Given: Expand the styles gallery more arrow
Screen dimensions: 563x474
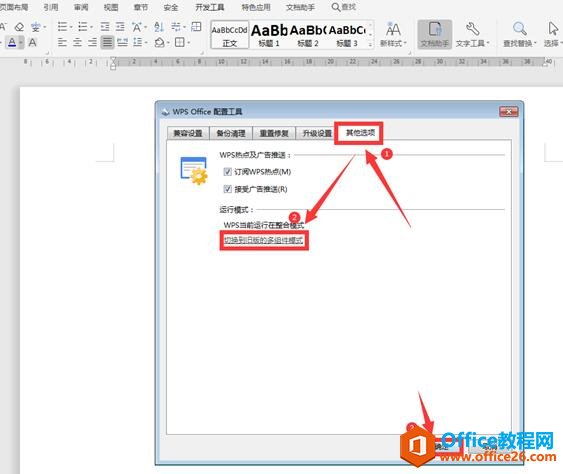Looking at the screenshot, I should 371,45.
